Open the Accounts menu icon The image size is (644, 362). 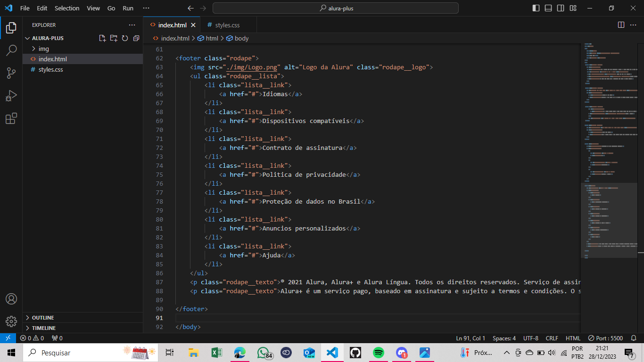[x=11, y=299]
